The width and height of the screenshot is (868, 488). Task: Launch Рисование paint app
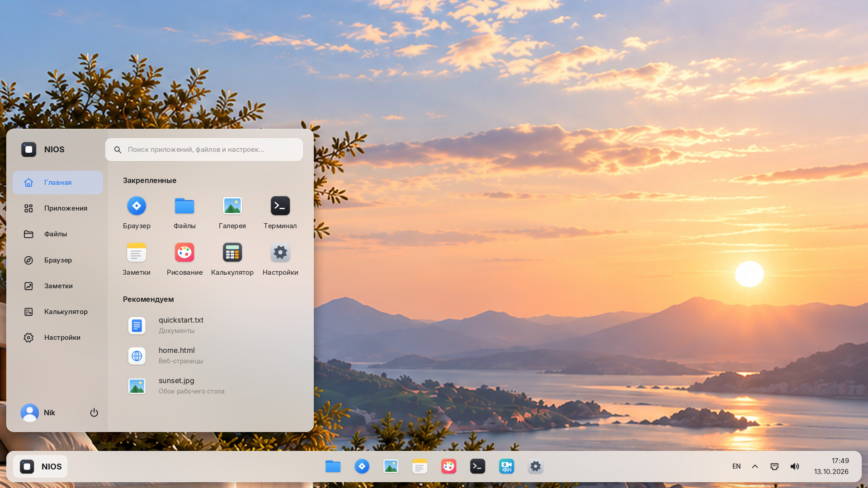click(184, 253)
